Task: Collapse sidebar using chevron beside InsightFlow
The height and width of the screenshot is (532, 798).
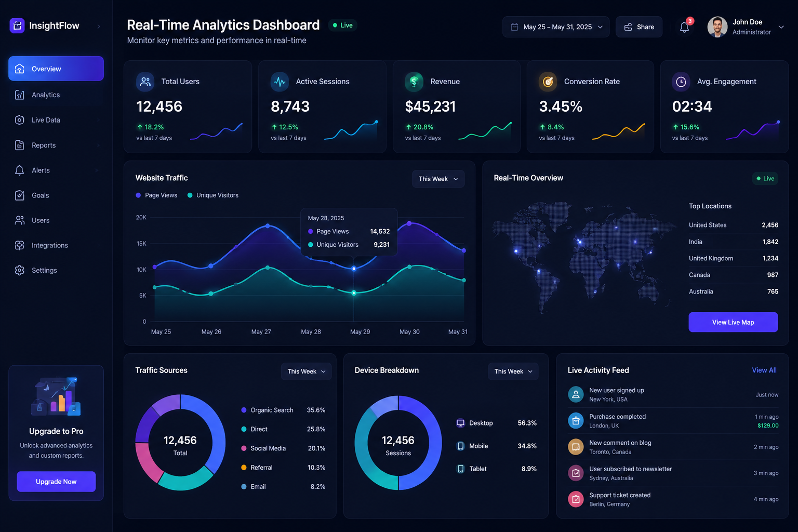Action: click(99, 26)
